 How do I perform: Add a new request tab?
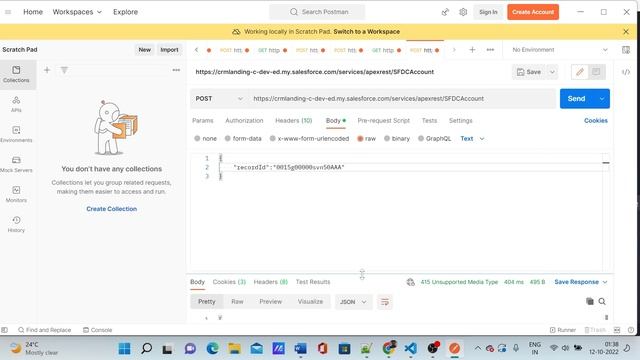coord(472,50)
